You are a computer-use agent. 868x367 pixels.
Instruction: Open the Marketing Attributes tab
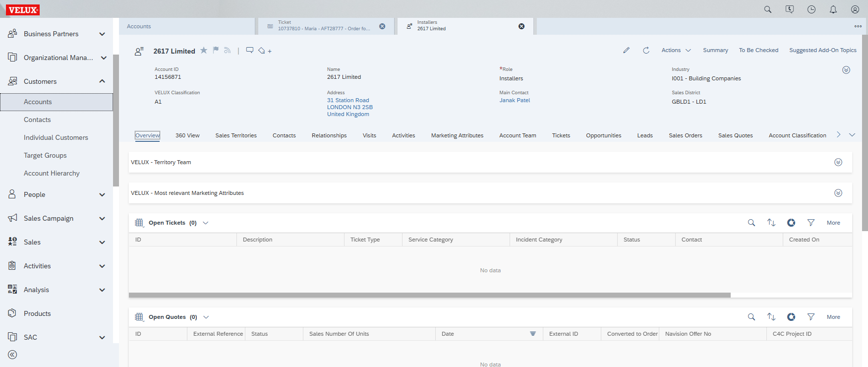457,135
